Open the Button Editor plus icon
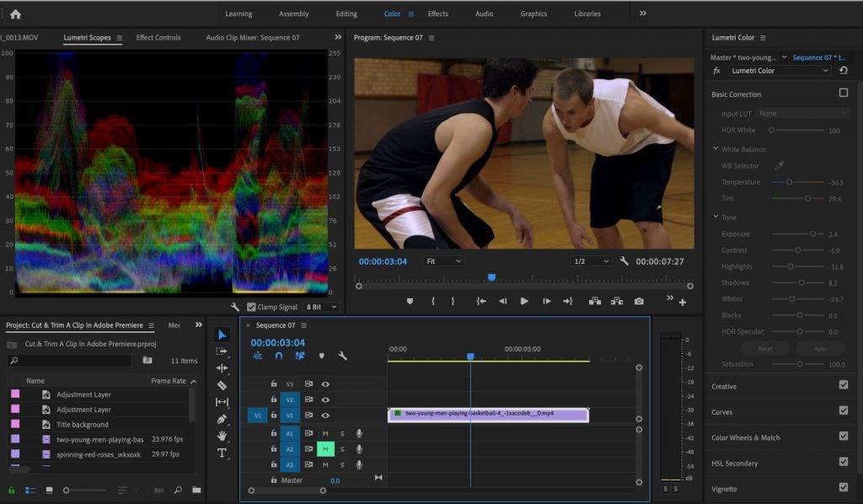 (x=683, y=302)
